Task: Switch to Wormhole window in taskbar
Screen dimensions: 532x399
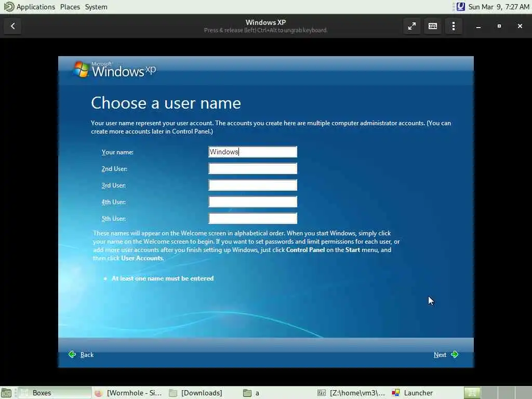Action: point(128,393)
